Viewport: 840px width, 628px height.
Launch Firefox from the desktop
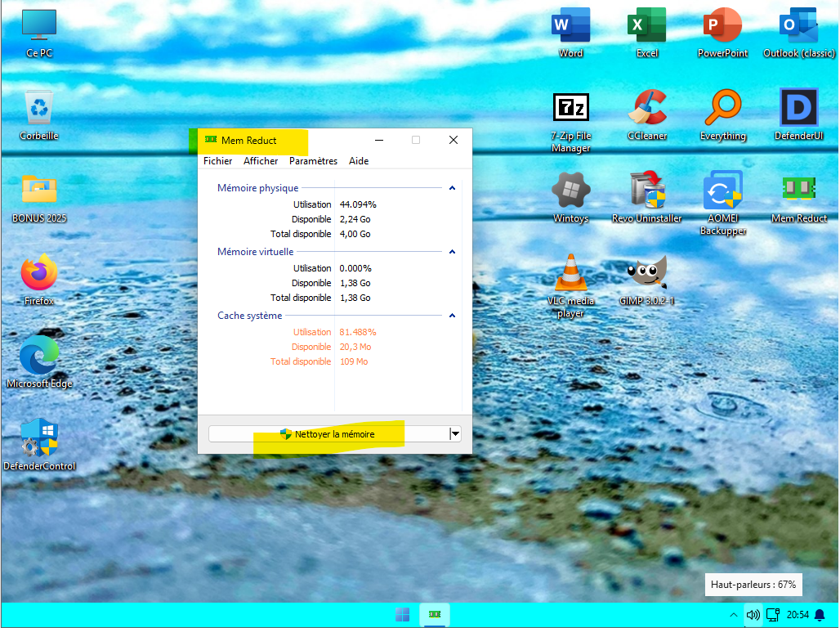click(x=39, y=280)
